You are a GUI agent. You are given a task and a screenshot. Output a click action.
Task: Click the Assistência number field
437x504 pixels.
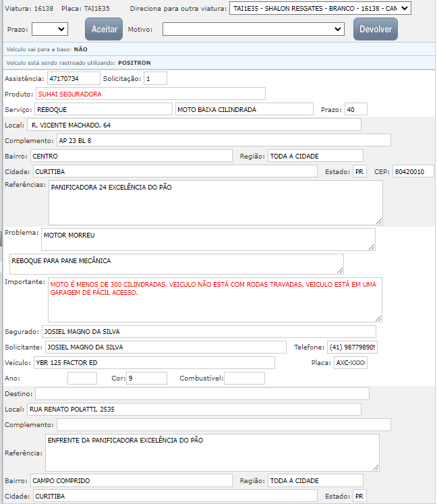pos(73,78)
